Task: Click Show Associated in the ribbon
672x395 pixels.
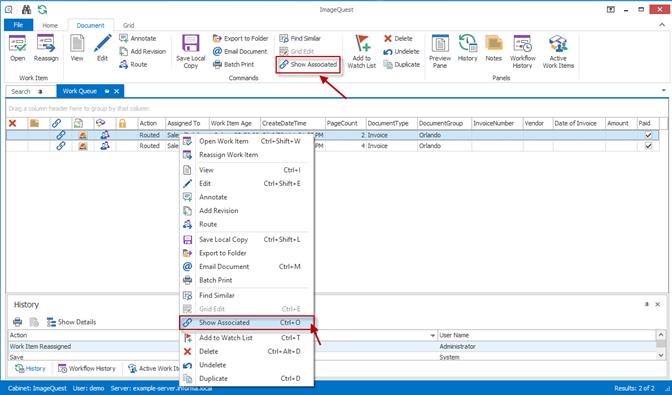Action: coord(308,64)
